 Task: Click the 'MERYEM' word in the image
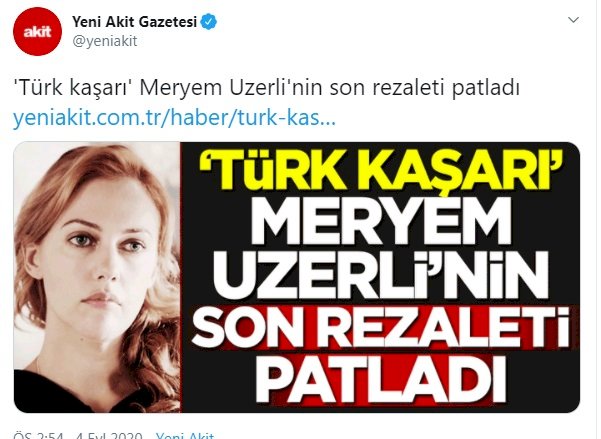[381, 224]
